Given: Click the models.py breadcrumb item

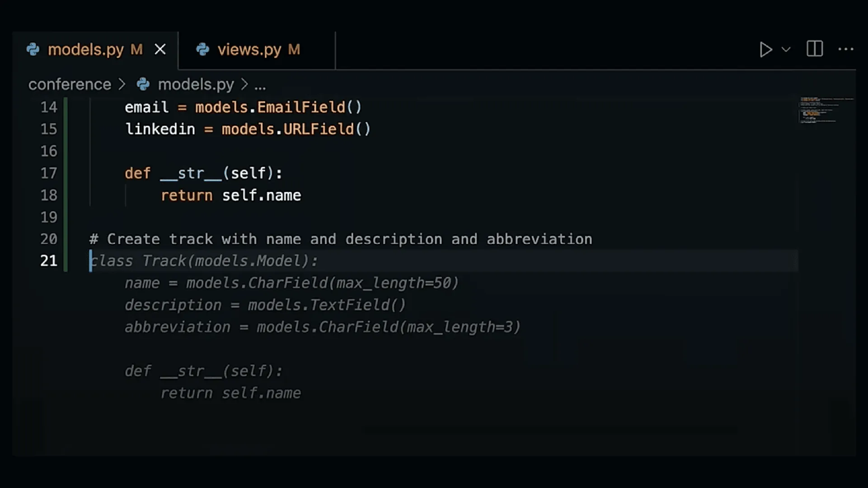Looking at the screenshot, I should [196, 84].
